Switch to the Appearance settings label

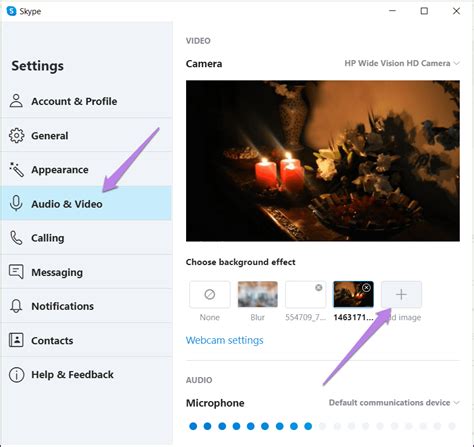(x=60, y=170)
